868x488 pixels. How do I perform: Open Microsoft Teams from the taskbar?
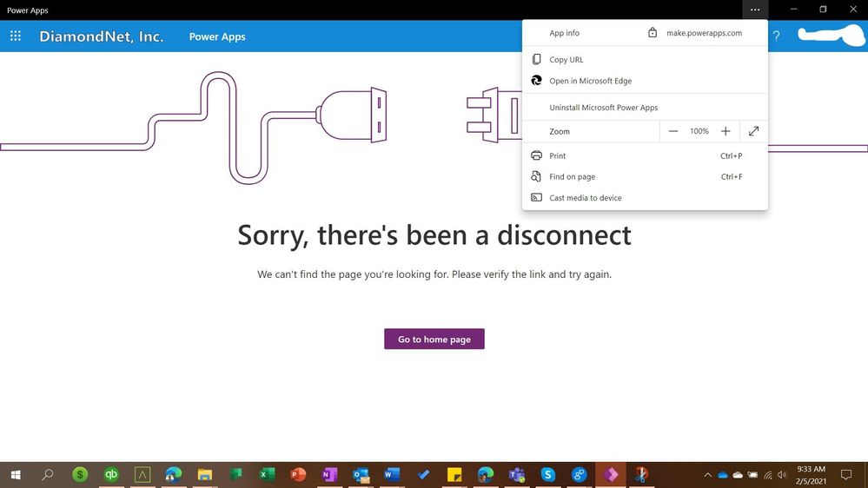517,475
